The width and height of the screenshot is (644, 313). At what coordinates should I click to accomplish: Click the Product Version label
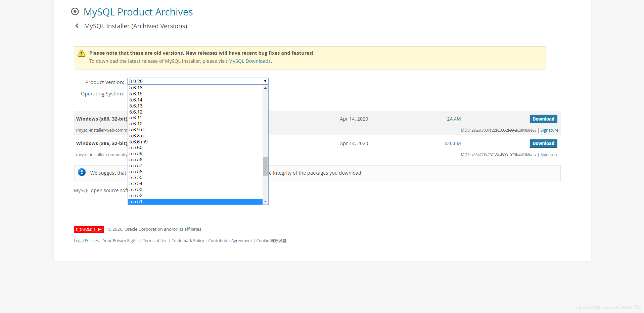pyautogui.click(x=105, y=82)
